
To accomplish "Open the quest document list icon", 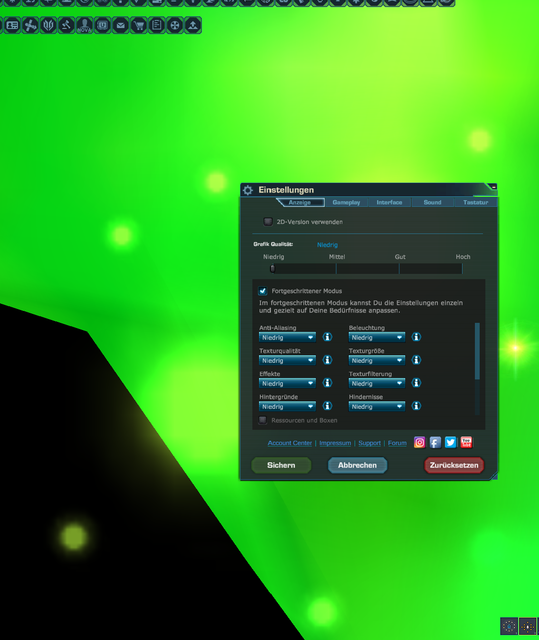I will click(157, 25).
